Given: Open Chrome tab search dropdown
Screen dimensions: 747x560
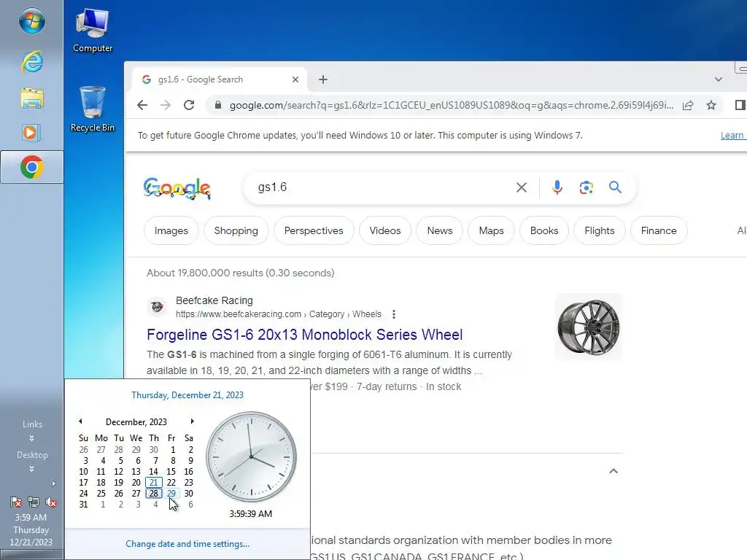Looking at the screenshot, I should [719, 79].
